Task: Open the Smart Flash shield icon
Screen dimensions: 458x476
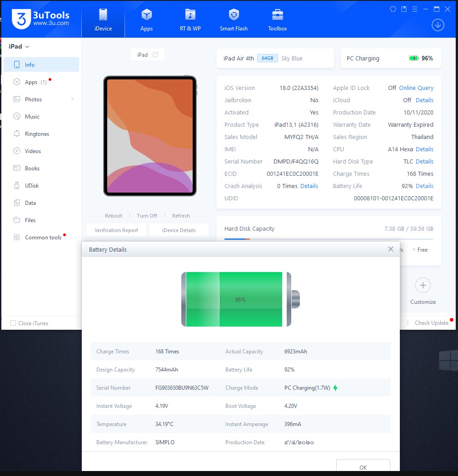Action: [234, 15]
